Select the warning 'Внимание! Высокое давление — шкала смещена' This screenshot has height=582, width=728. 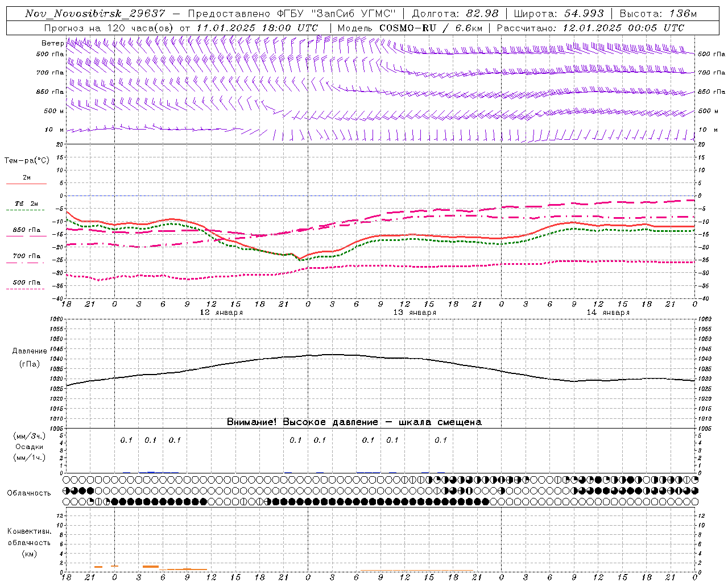click(354, 422)
